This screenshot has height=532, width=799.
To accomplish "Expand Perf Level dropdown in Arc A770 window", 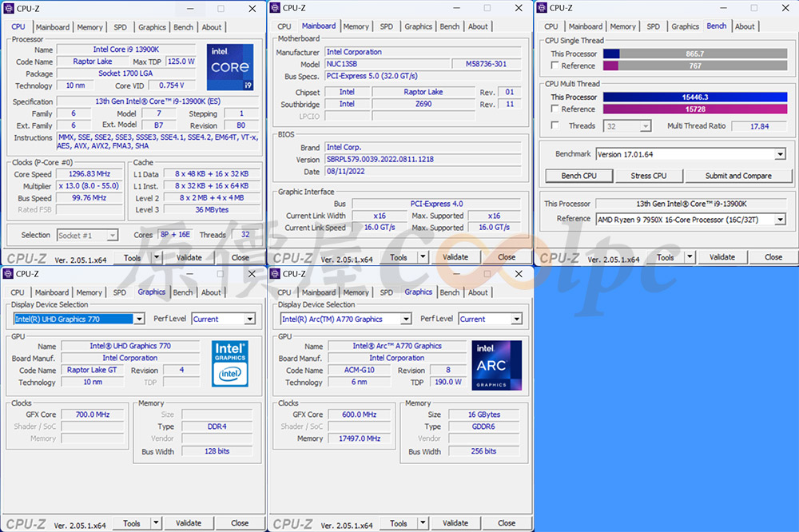I will coord(517,319).
